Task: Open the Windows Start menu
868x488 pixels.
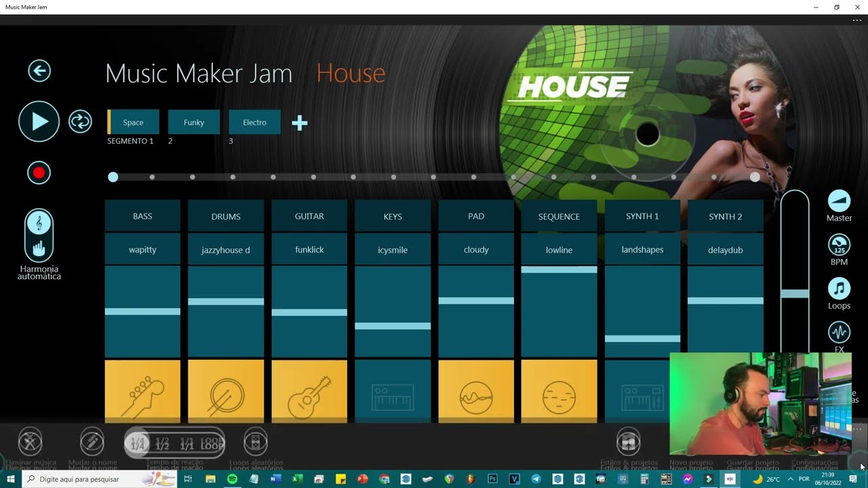Action: (11, 479)
